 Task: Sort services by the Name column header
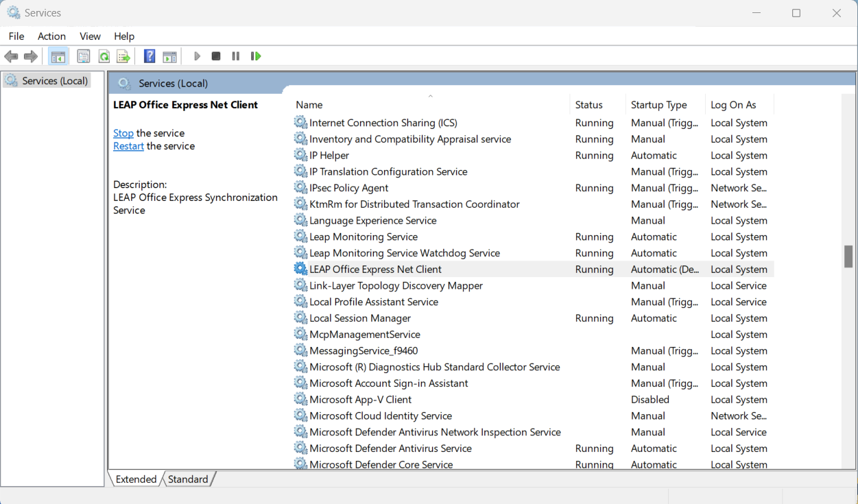click(x=309, y=105)
